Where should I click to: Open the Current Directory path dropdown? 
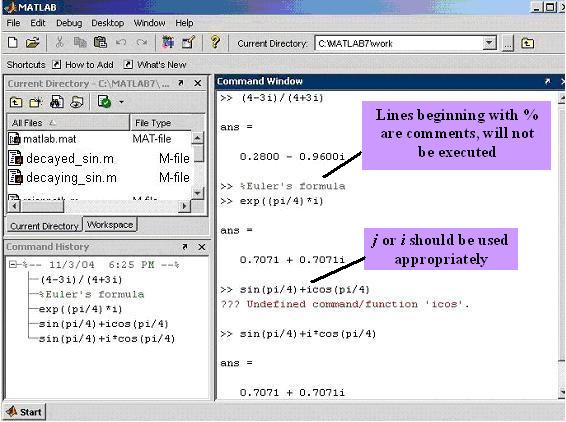pyautogui.click(x=489, y=43)
